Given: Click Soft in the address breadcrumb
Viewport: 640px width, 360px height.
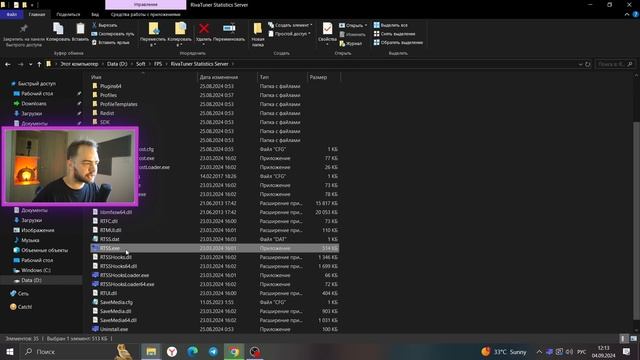Looking at the screenshot, I should (x=140, y=64).
